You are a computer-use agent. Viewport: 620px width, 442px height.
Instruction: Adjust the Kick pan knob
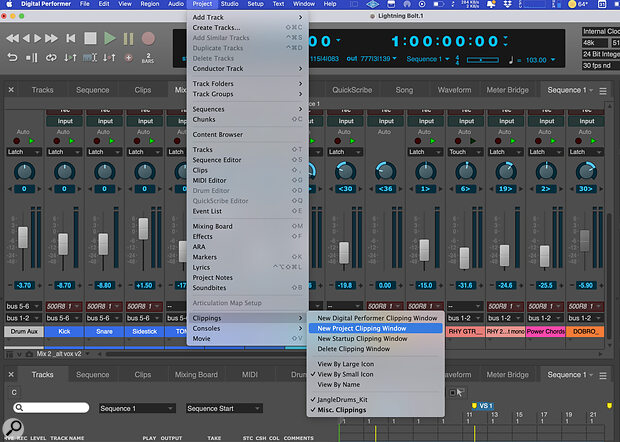click(x=64, y=172)
